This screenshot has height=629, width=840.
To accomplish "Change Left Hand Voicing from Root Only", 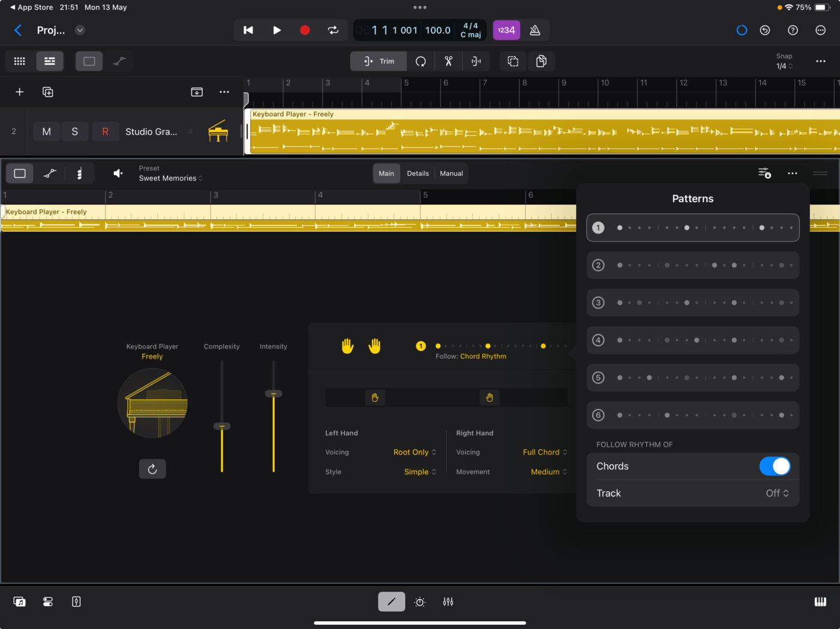I will click(x=415, y=452).
